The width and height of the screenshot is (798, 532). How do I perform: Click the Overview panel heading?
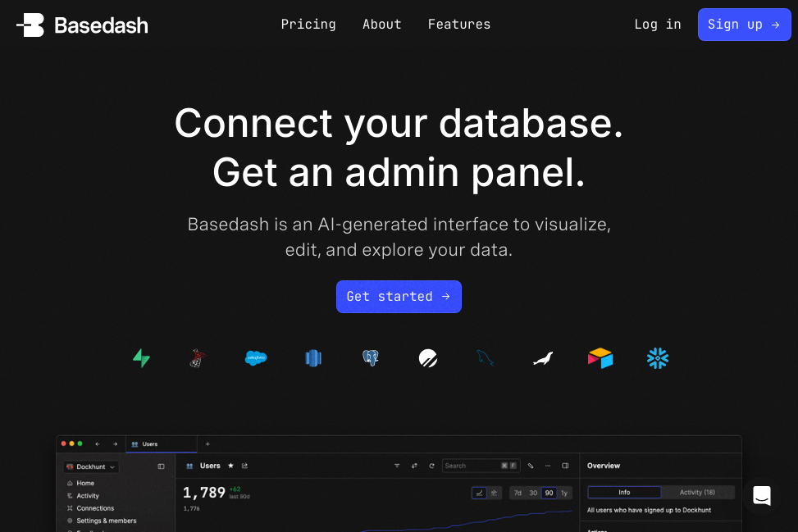point(604,466)
